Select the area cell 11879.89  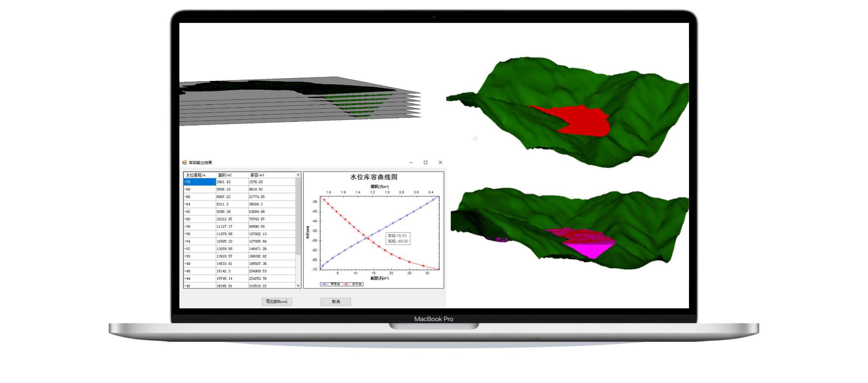(232, 234)
